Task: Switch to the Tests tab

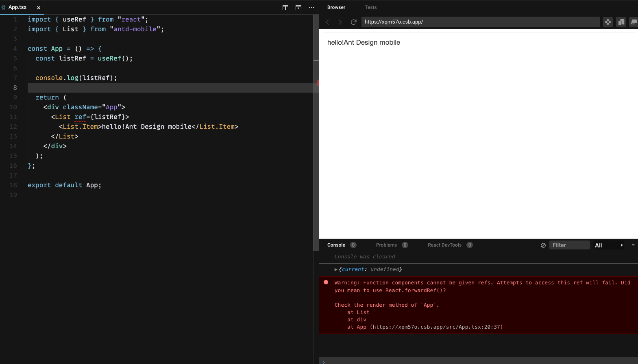Action: point(370,7)
